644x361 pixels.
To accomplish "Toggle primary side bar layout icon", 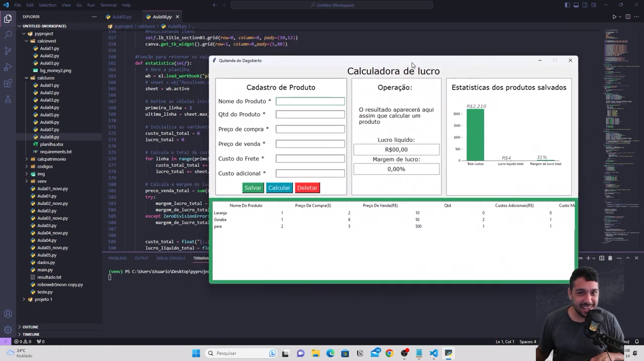I will click(567, 5).
